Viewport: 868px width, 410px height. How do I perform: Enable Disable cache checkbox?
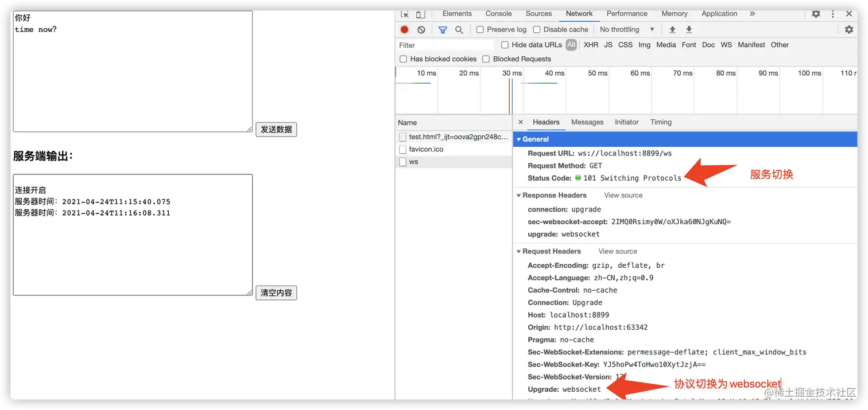point(537,30)
